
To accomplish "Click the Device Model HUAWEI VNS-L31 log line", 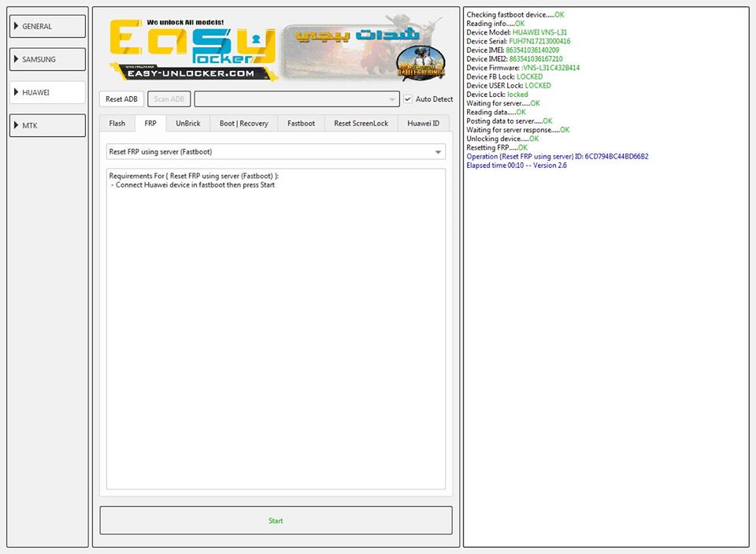I will point(517,32).
